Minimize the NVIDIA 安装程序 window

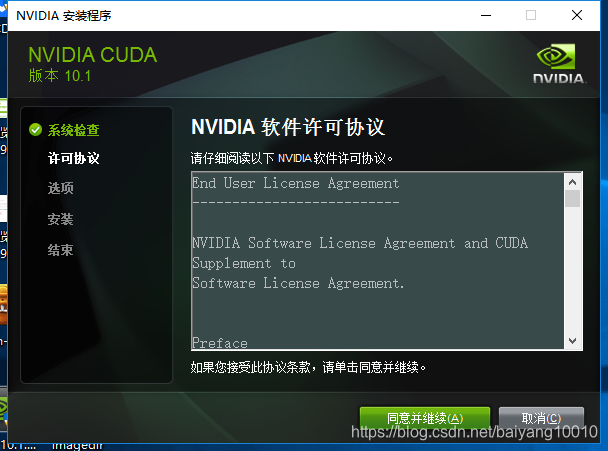coord(486,16)
